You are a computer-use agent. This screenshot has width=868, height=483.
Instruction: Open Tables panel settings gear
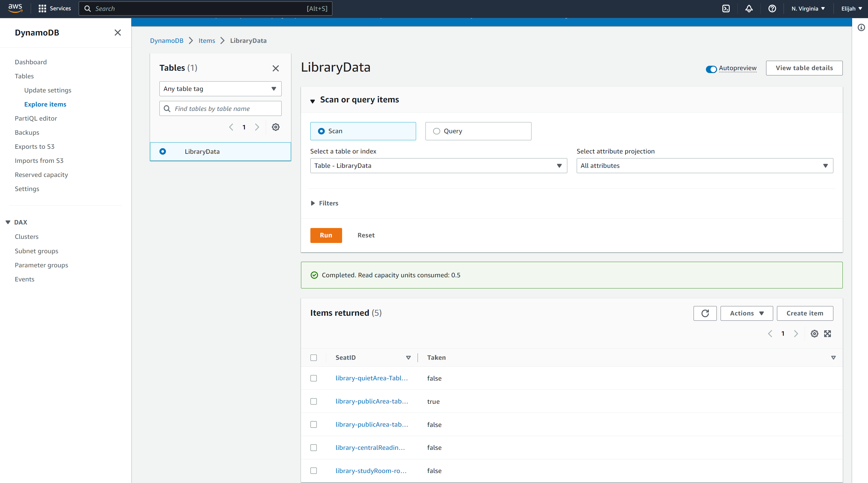[276, 127]
